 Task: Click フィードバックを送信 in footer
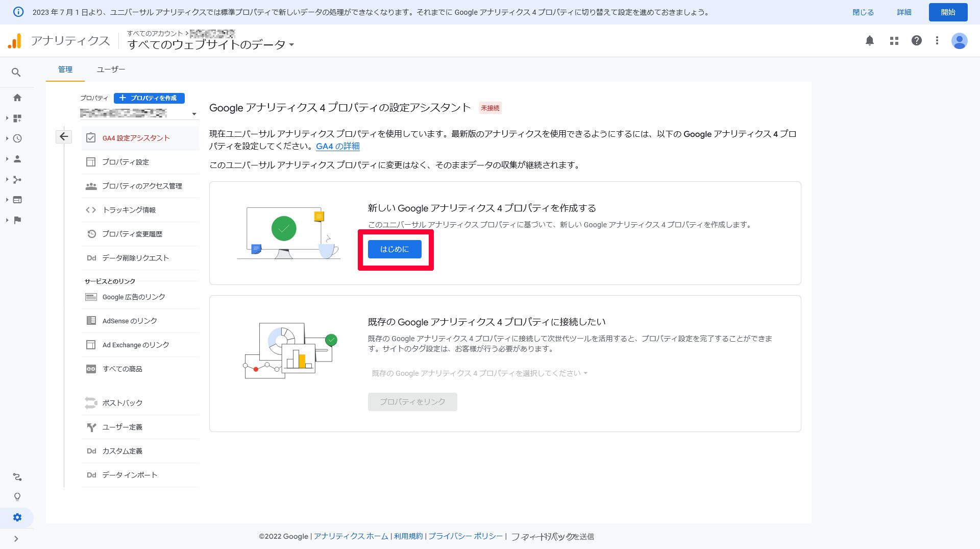click(x=552, y=537)
